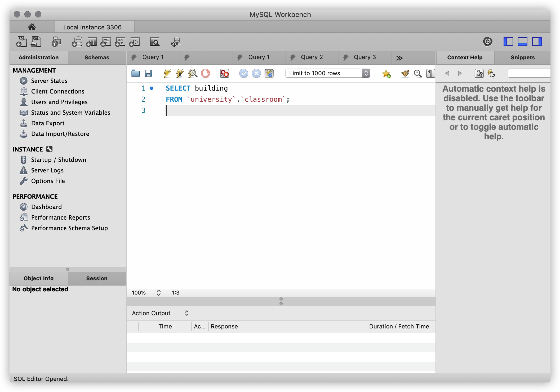Create a new function icon

point(134,42)
